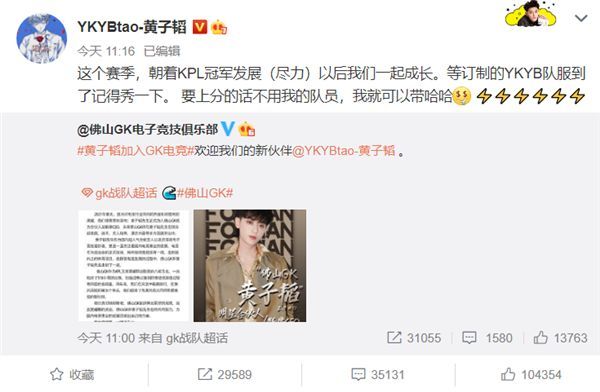The height and width of the screenshot is (392, 600).
Task: Open the repost tab showing 29589
Action: (225, 374)
